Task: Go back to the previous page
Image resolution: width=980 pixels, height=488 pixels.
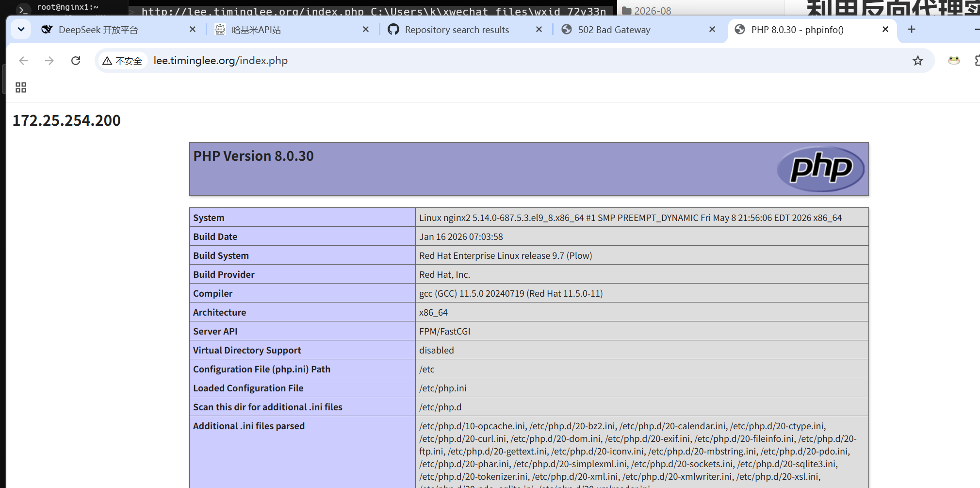Action: (23, 61)
